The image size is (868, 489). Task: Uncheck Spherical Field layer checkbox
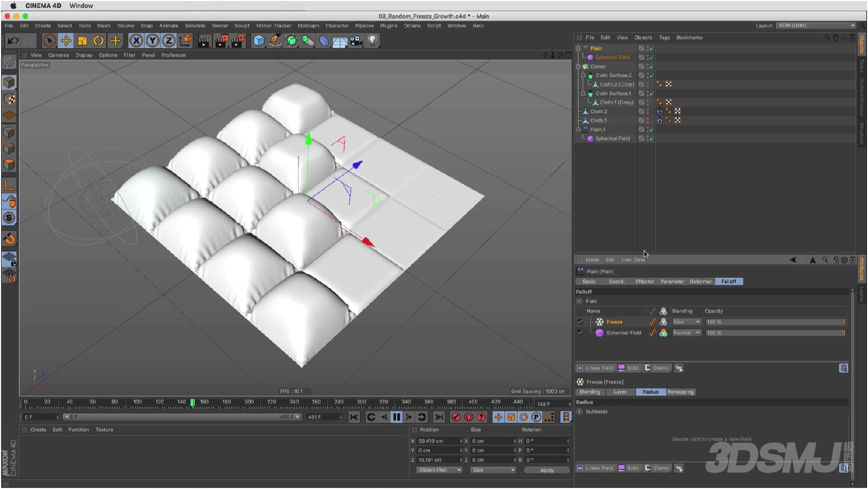(x=581, y=333)
